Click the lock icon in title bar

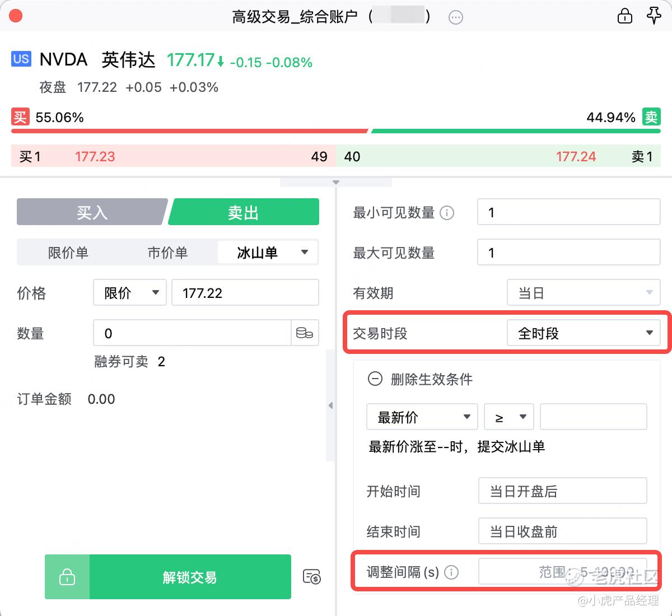coord(624,16)
